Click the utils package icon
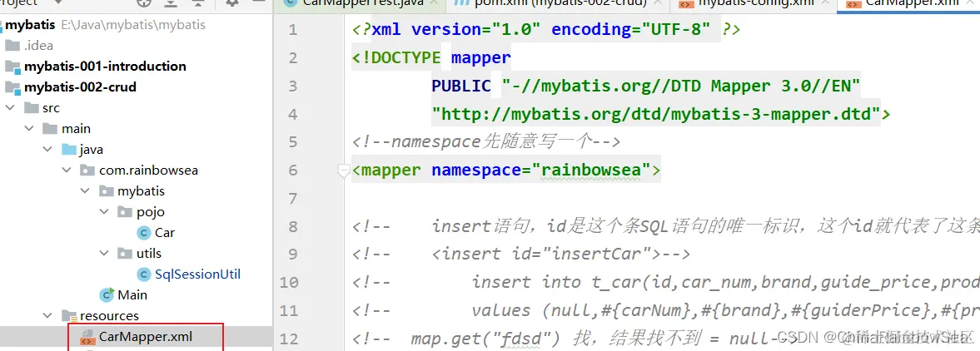The image size is (980, 351). click(x=126, y=254)
